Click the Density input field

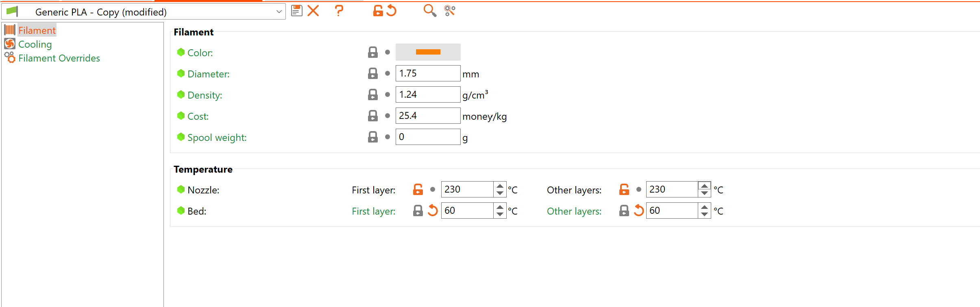point(428,94)
